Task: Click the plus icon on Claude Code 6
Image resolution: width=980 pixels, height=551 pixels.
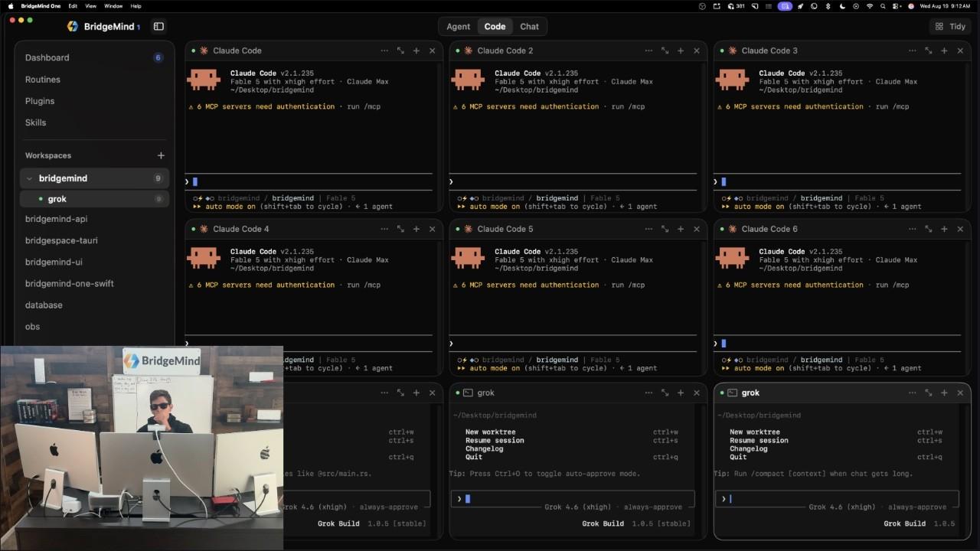Action: click(945, 229)
